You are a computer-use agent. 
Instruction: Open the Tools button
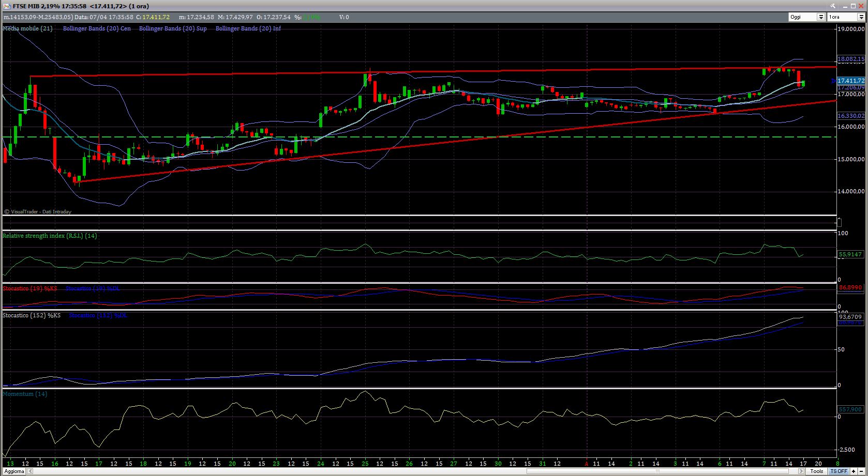(x=817, y=471)
